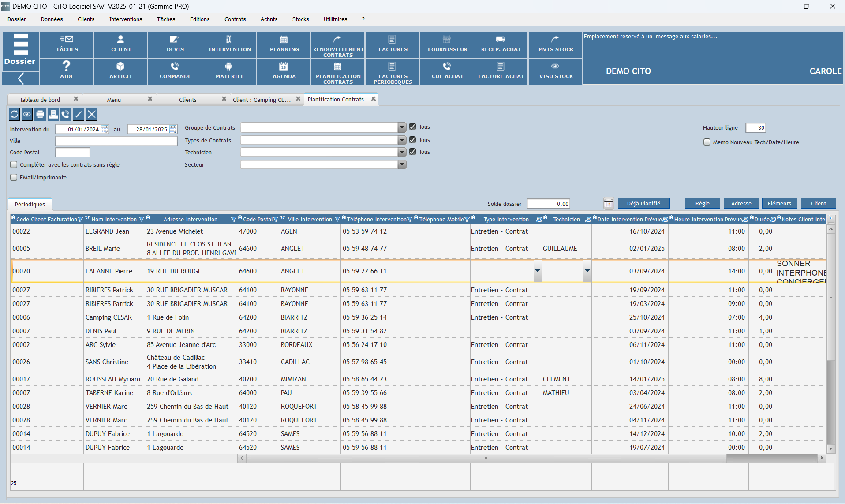Click the phone call icon in the toolbar
The height and width of the screenshot is (504, 845).
(x=66, y=115)
